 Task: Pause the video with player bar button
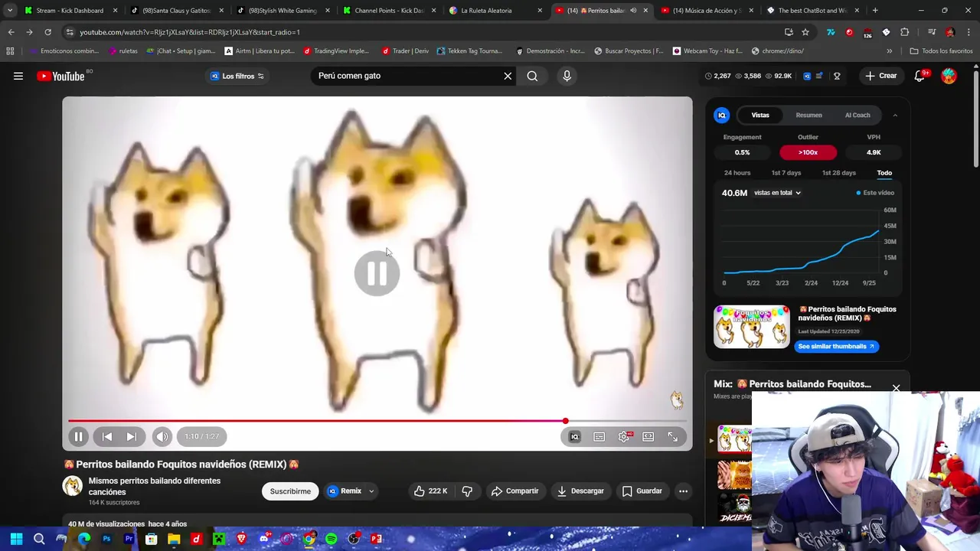click(x=78, y=436)
